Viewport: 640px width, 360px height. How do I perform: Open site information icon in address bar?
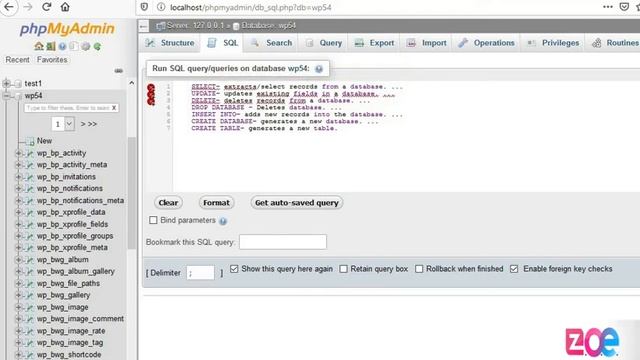pyautogui.click(x=161, y=7)
